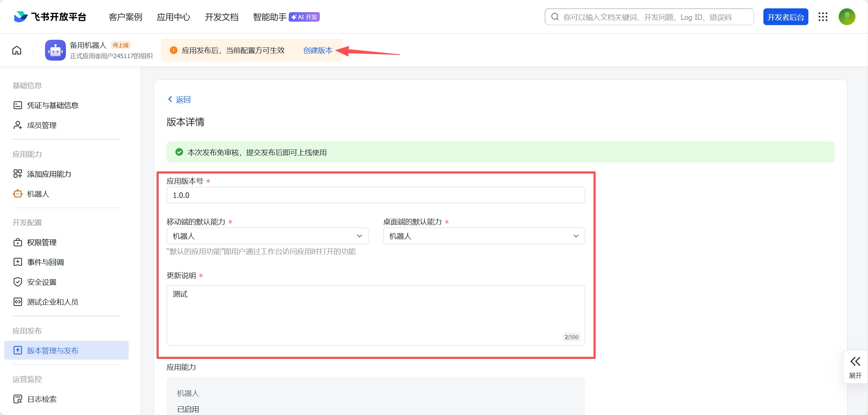Open 机器人 sidebar entry
This screenshot has width=868, height=415.
tap(38, 194)
